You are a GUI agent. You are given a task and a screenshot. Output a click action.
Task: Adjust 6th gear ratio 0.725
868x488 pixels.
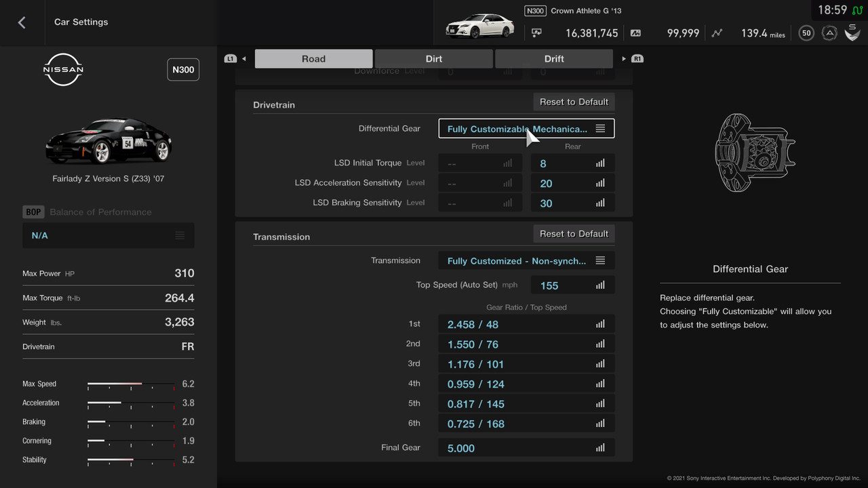pos(527,424)
